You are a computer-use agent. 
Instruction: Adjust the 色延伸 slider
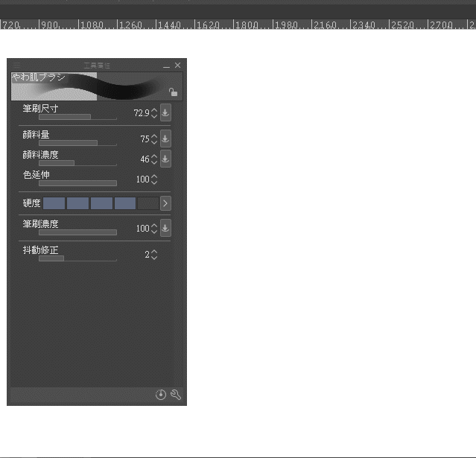click(77, 183)
